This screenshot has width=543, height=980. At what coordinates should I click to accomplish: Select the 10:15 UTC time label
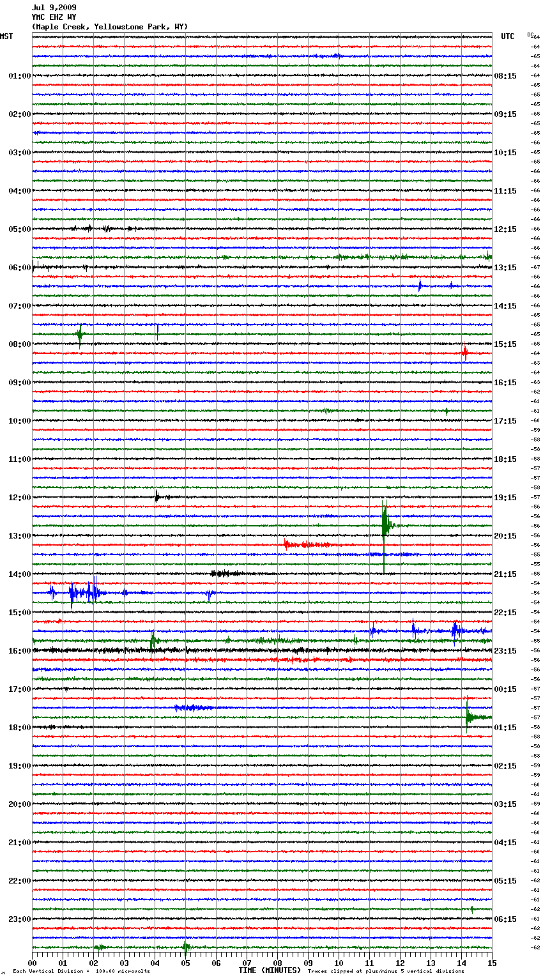pyautogui.click(x=505, y=153)
